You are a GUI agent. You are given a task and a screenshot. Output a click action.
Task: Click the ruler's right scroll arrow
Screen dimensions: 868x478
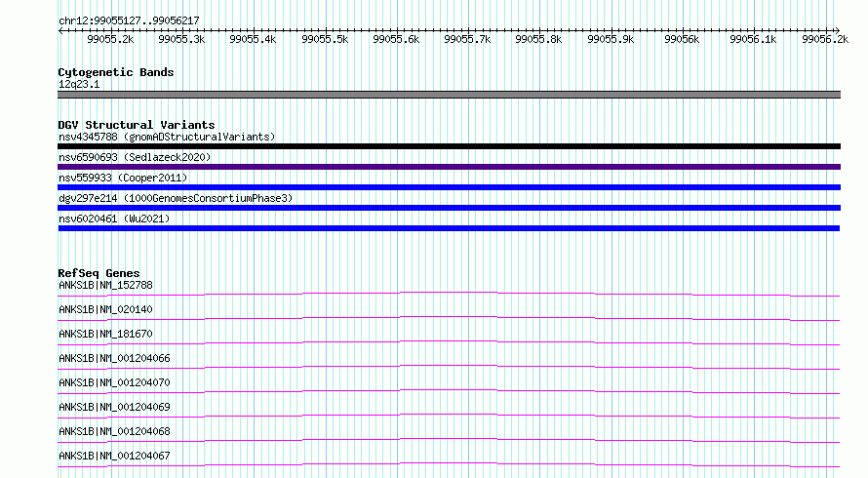837,30
